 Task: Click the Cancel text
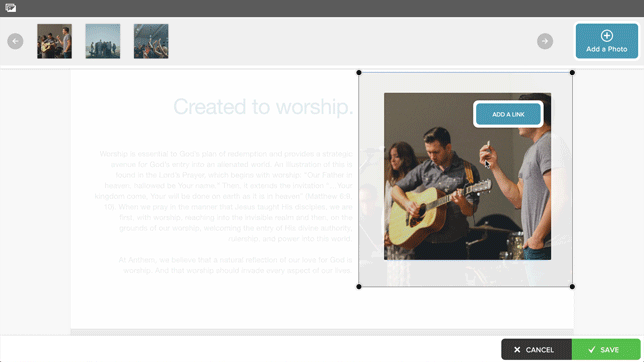click(540, 350)
